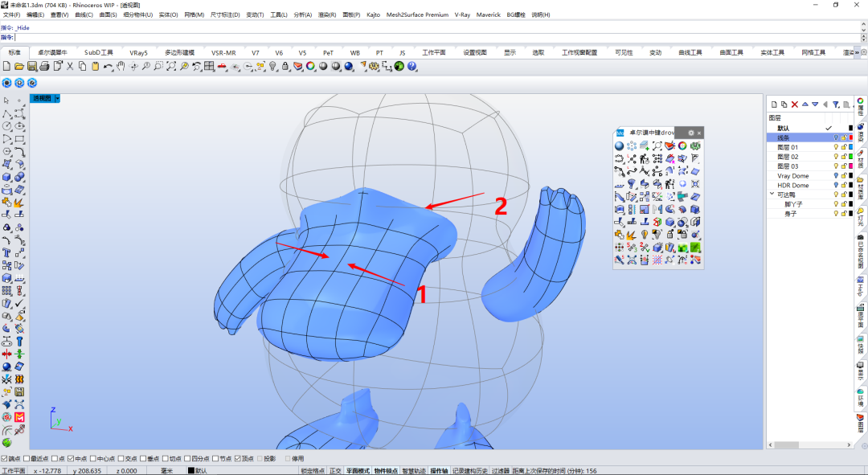The image size is (868, 475).
Task: Change the red color swatch of 线条 layer
Action: (x=851, y=138)
